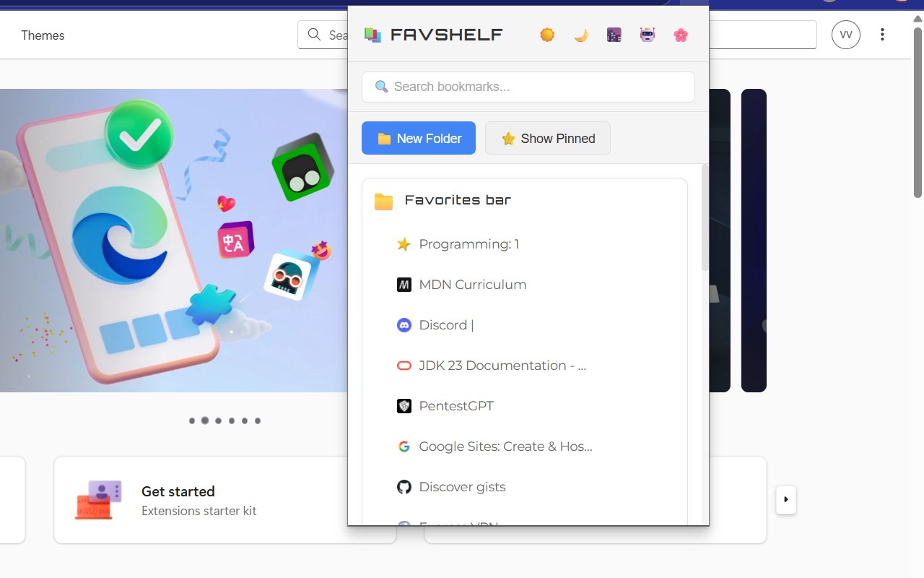The height and width of the screenshot is (578, 924).
Task: Advance the cards carousel with right arrow
Action: click(x=786, y=499)
